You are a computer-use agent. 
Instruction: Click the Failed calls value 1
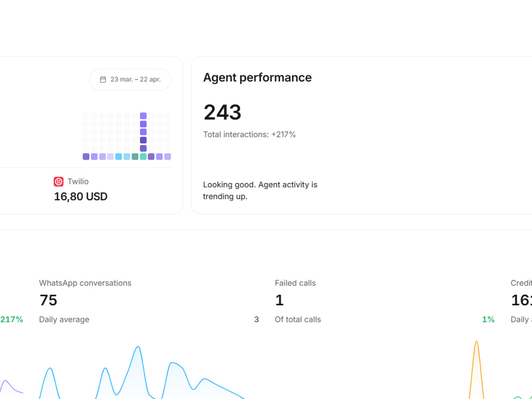point(279,300)
